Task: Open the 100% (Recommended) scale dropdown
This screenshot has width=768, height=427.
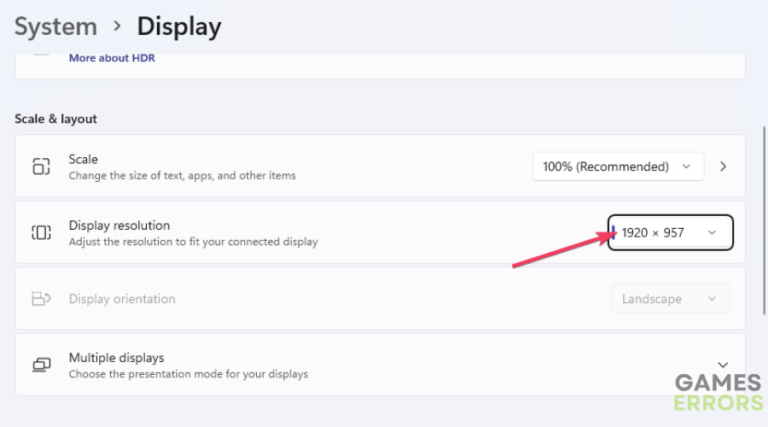Action: 617,167
